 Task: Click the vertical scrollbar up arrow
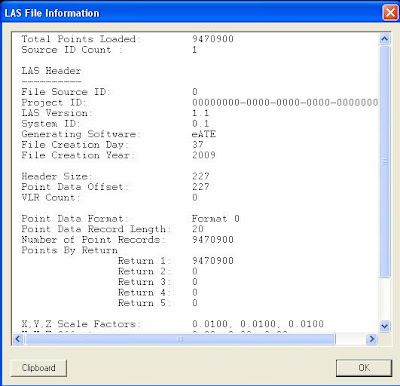tap(384, 39)
